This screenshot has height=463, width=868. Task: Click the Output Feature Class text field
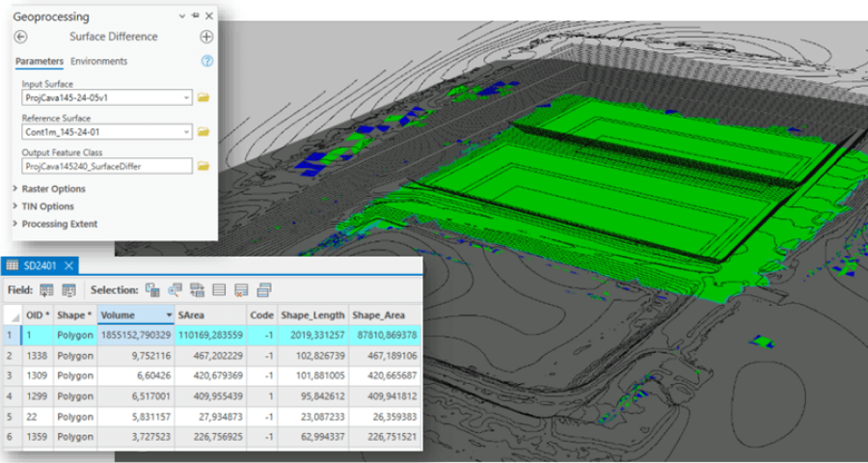pyautogui.click(x=106, y=166)
